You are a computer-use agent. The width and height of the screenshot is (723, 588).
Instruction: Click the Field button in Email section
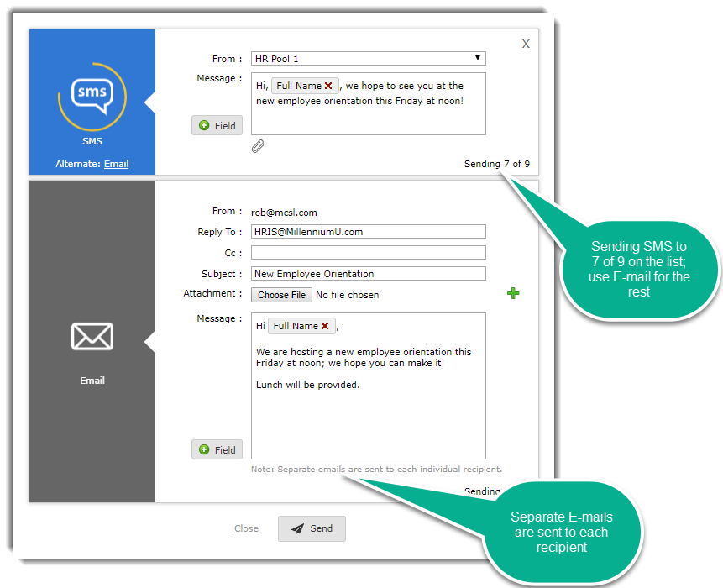[217, 449]
